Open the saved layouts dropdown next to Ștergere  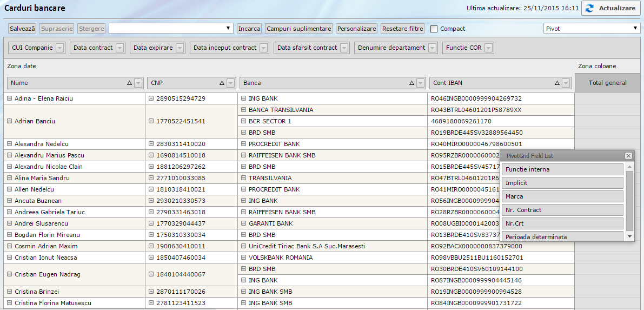pyautogui.click(x=171, y=29)
